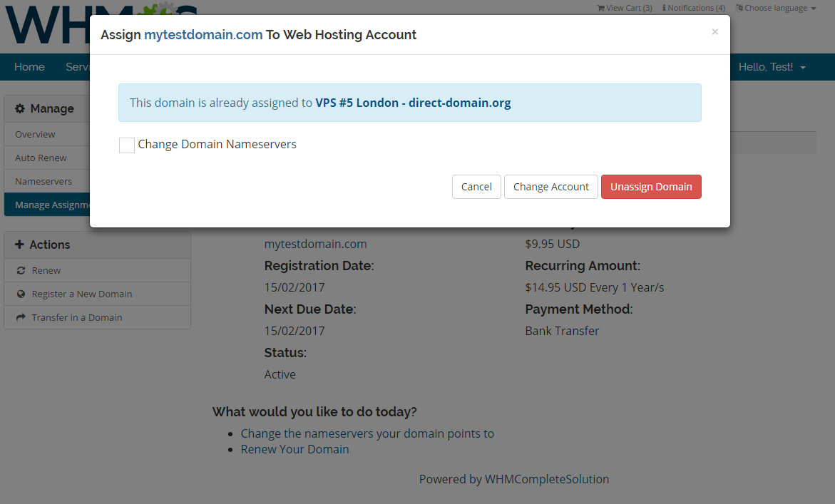Screen dimensions: 835x504
Task: Open the direct-domain.org assigned account link
Action: click(413, 102)
